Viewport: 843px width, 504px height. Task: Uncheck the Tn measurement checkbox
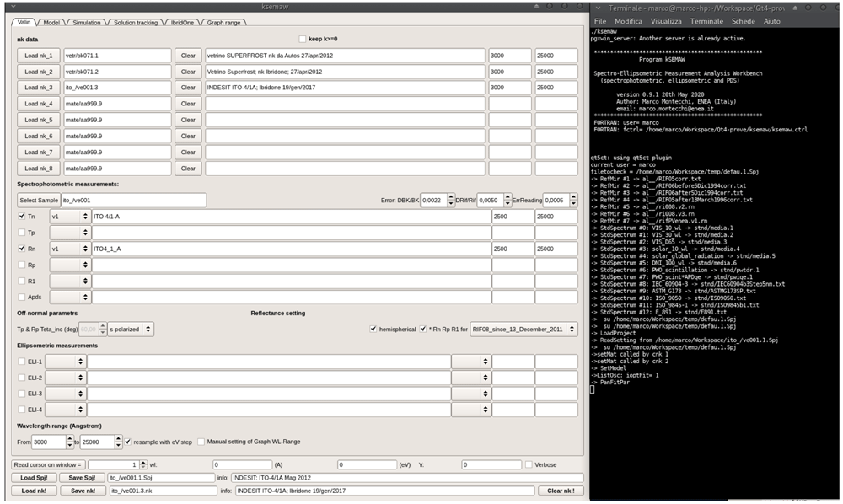tap(22, 217)
